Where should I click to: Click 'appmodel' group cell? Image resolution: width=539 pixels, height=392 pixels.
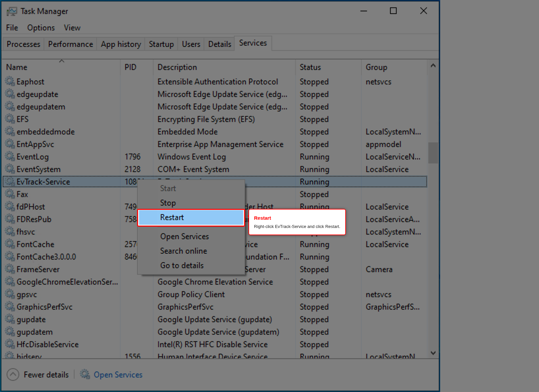tap(383, 144)
